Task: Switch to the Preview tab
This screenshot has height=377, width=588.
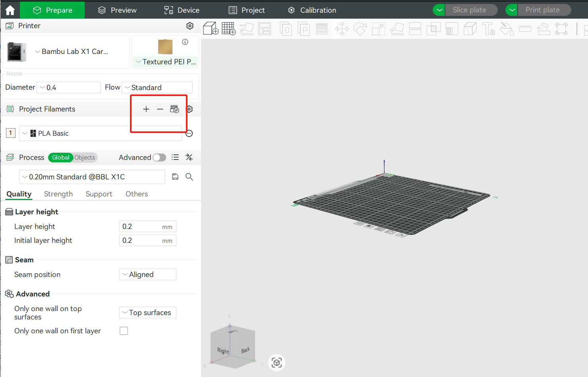Action: 117,10
